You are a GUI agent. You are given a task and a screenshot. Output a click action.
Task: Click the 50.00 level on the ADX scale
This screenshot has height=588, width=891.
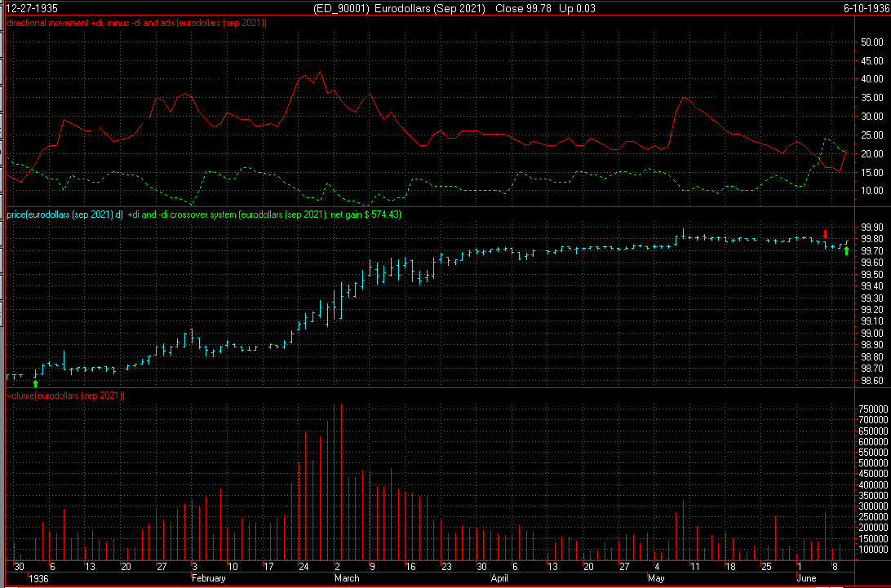tap(871, 42)
